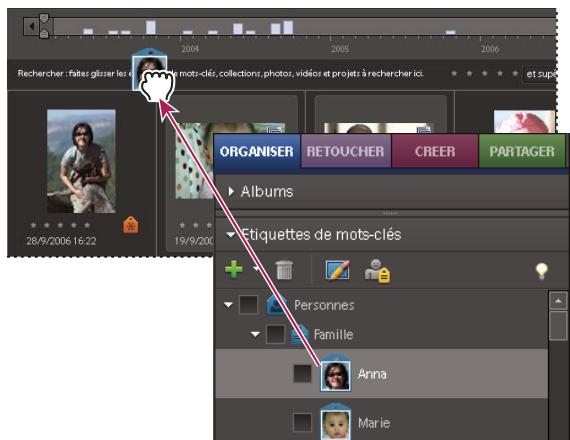Tick the Anna tag checkbox
Screen dimensions: 570x440
tap(302, 374)
